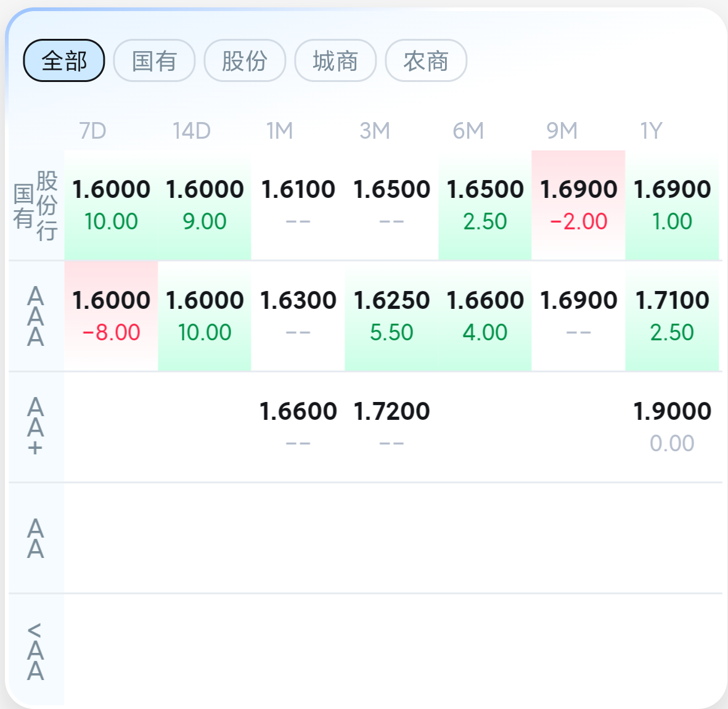Screen dimensions: 728x709
Task: Click the 6M tenor header
Action: [x=468, y=131]
